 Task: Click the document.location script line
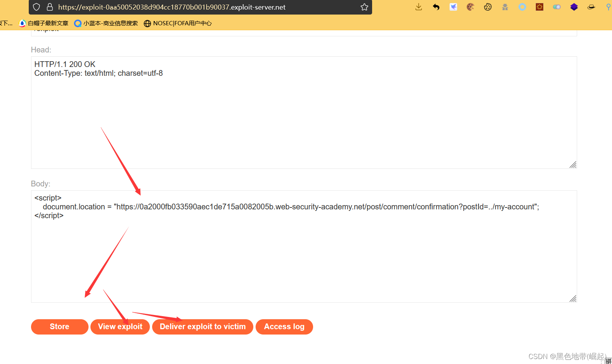point(291,207)
